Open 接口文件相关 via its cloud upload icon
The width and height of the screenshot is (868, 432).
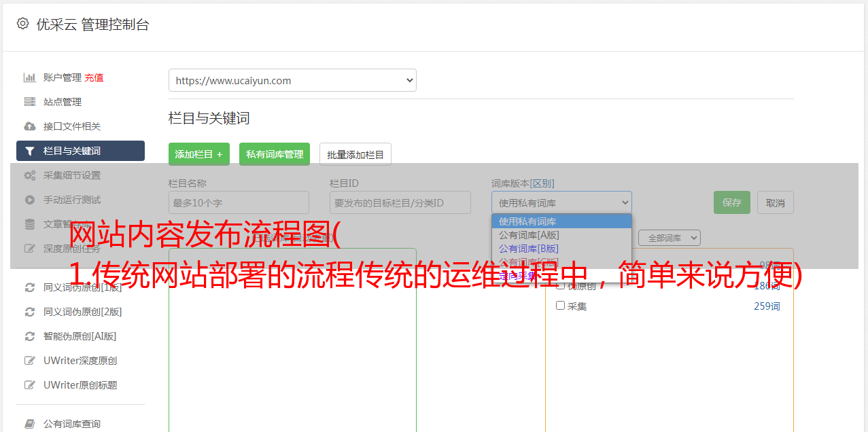click(x=30, y=126)
